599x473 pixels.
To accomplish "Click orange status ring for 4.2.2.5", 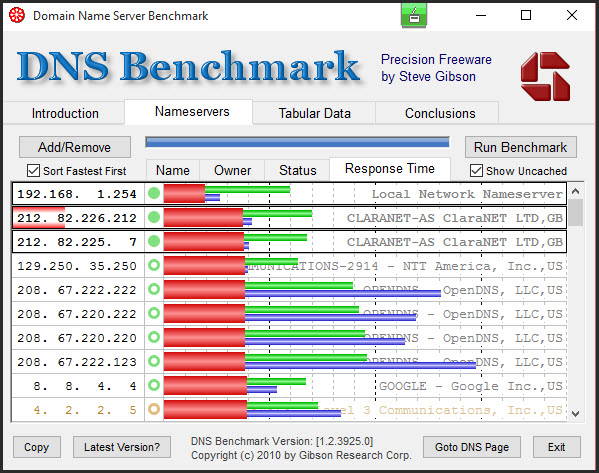I will 154,409.
